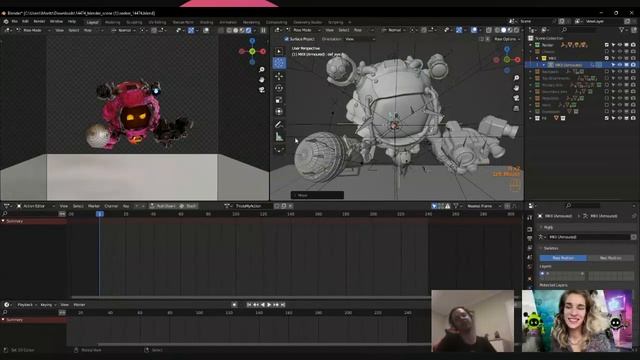The image size is (640, 360).
Task: Toggle eye icon on selected MKII armature row
Action: (620, 65)
